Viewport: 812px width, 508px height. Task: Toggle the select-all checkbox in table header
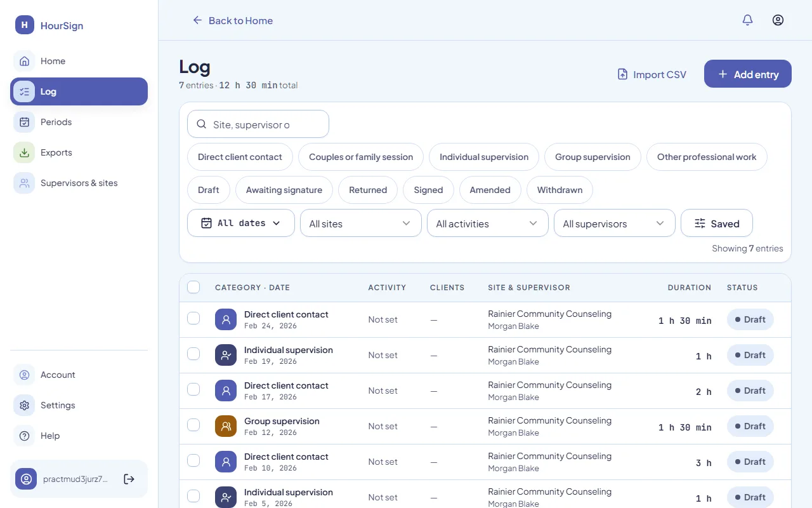point(193,287)
